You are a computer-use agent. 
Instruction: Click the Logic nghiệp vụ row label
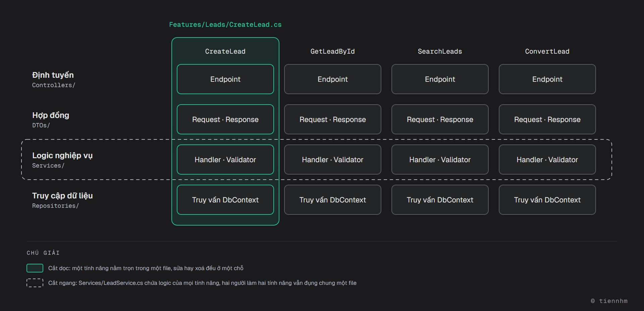62,155
